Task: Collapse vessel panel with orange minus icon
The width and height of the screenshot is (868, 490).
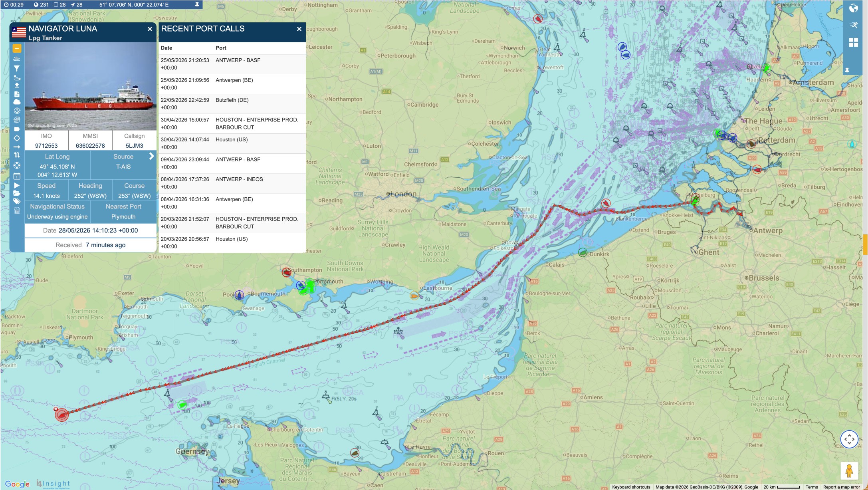Action: pos(17,49)
